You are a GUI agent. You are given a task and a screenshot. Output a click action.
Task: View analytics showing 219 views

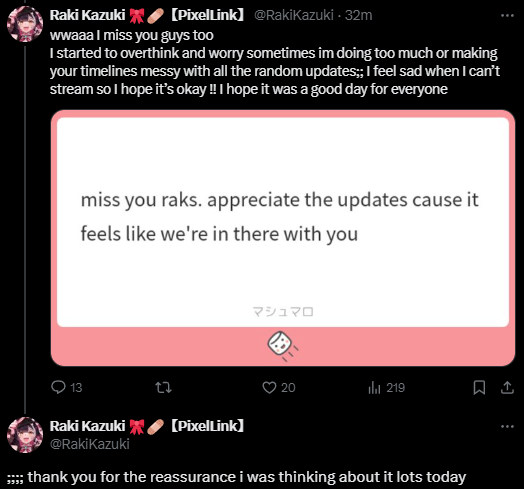pyautogui.click(x=386, y=387)
